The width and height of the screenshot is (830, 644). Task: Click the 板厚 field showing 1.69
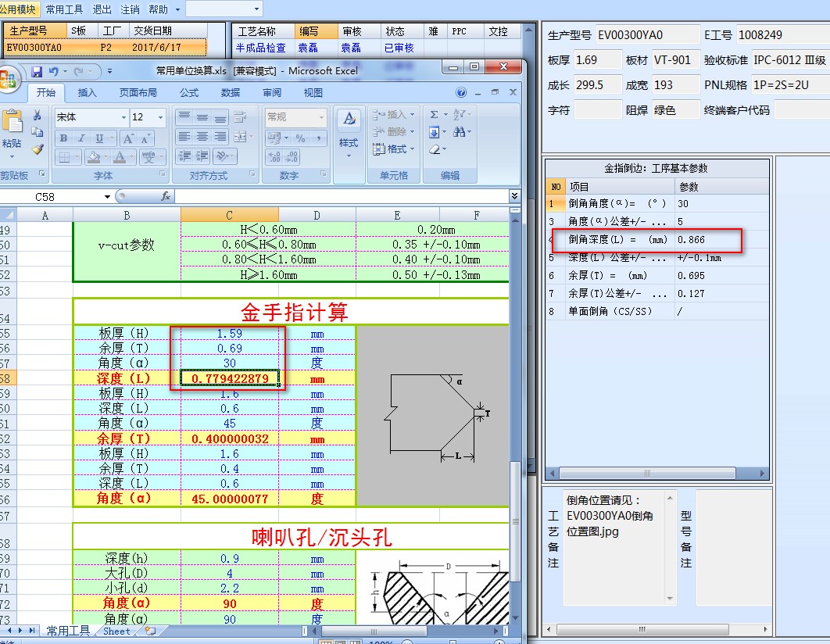[598, 60]
